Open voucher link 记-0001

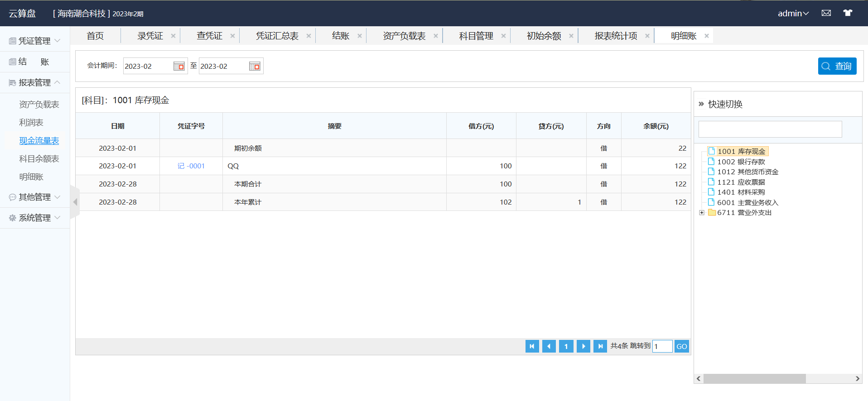click(x=191, y=166)
